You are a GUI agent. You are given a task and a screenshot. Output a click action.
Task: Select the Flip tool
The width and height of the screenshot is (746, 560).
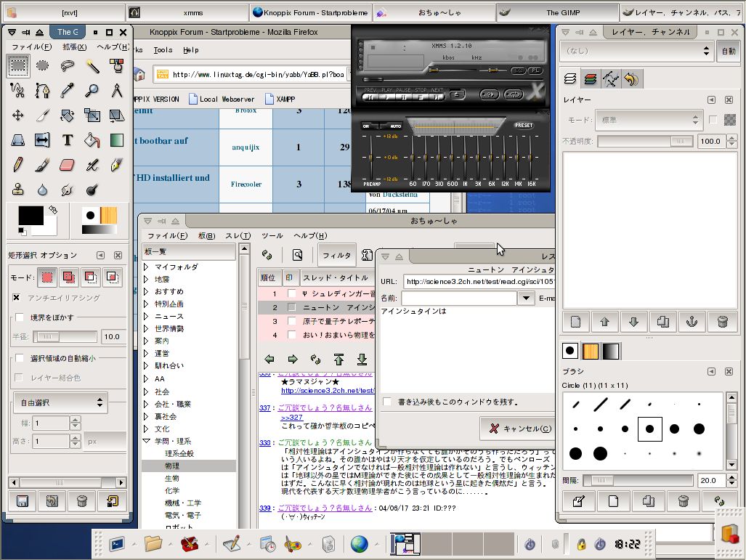point(43,140)
